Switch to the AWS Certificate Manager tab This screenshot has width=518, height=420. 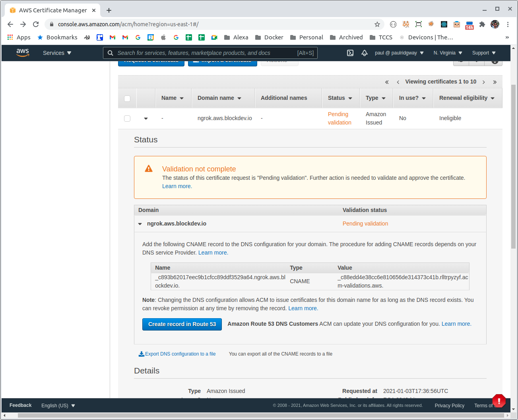pyautogui.click(x=52, y=10)
